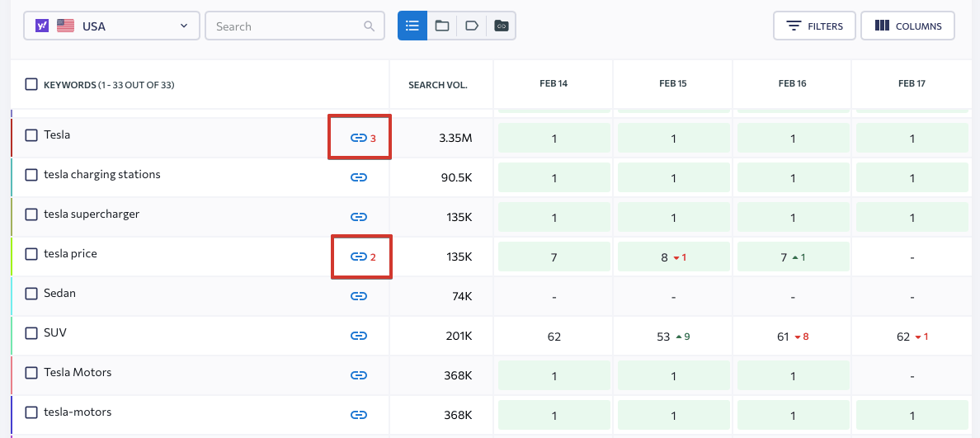Click keyword text 'tesla price'
Screen dimensions: 980x438
(70, 254)
